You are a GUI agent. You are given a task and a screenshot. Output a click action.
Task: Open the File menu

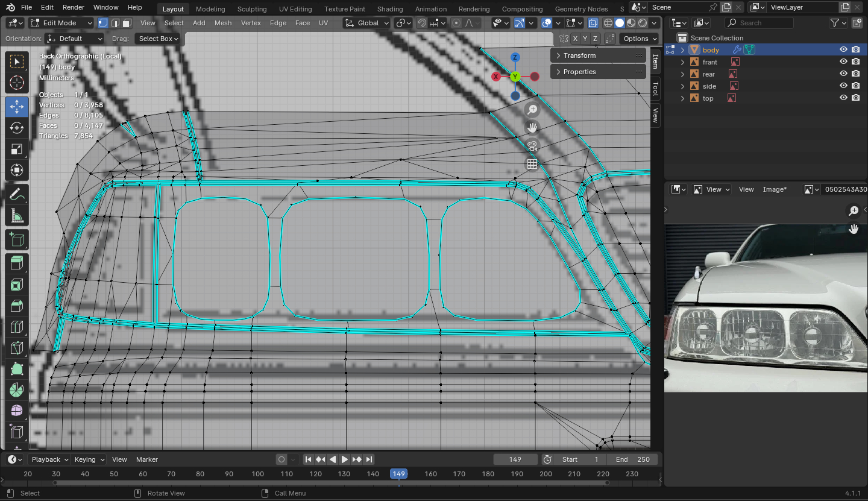click(x=27, y=7)
